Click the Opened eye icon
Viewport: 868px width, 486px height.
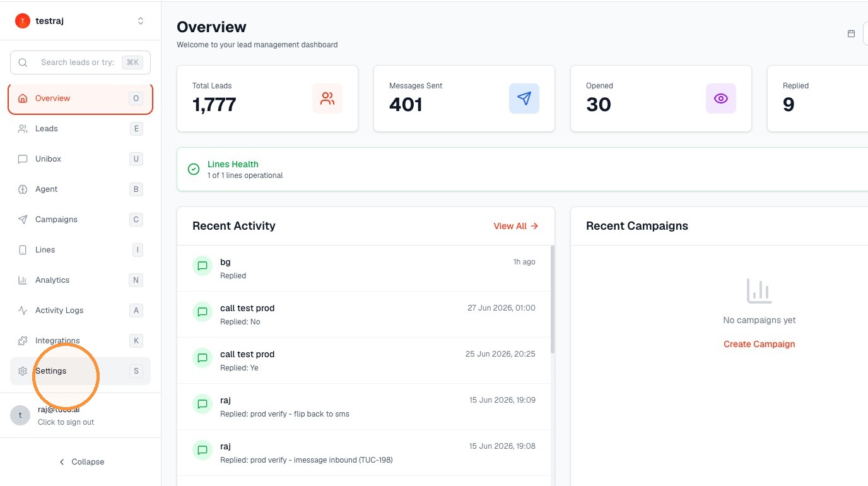click(x=721, y=98)
